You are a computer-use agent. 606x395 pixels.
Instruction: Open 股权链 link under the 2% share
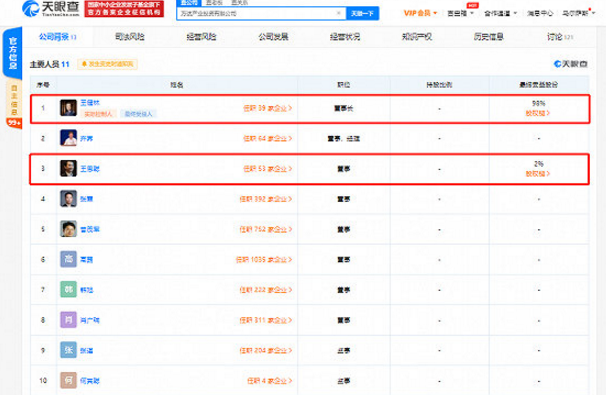pos(538,174)
